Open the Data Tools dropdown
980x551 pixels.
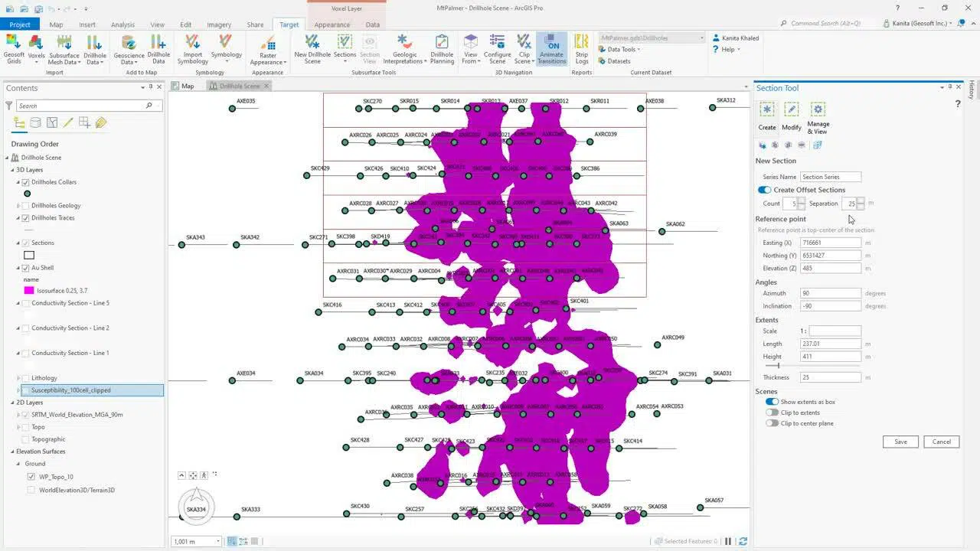click(619, 50)
